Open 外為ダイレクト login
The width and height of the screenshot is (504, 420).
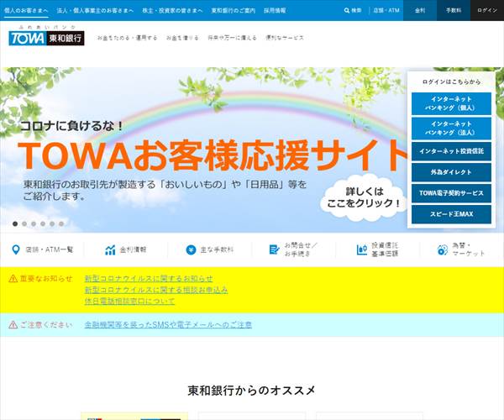451,172
